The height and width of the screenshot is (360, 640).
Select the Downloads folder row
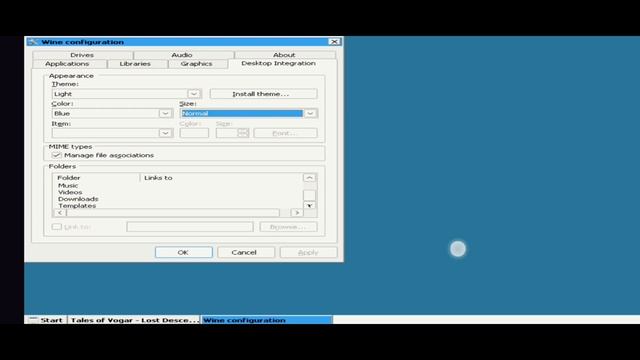click(78, 199)
